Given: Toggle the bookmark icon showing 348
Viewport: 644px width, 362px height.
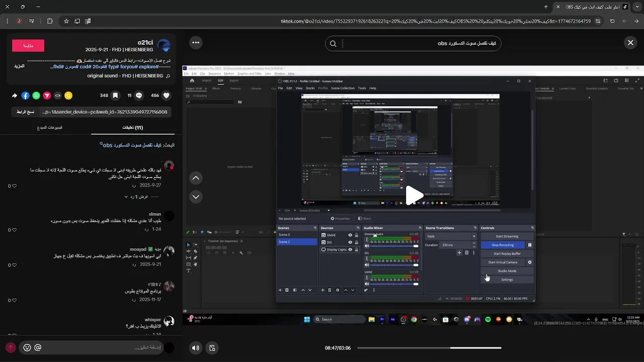Looking at the screenshot, I should coord(115,96).
